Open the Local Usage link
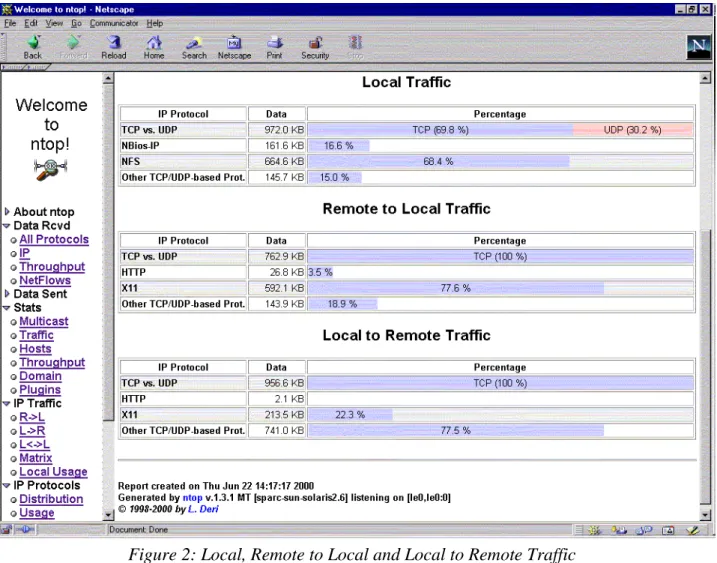Viewport: 717px width, 563px height. 53,472
